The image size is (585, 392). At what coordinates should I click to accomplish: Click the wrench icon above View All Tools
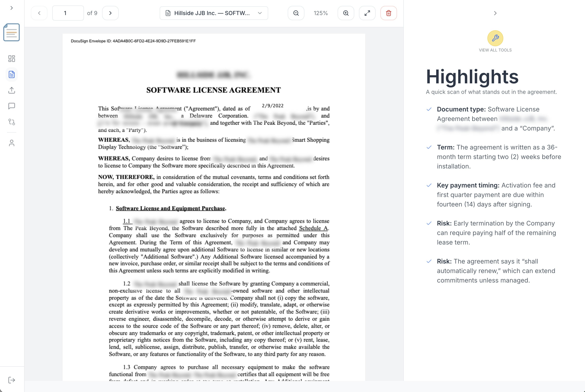pos(495,38)
